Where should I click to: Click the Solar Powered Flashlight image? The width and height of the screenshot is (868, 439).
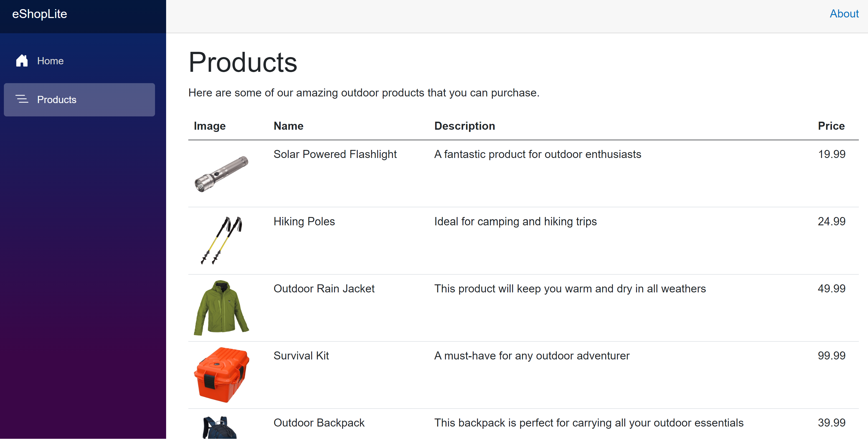pyautogui.click(x=221, y=174)
